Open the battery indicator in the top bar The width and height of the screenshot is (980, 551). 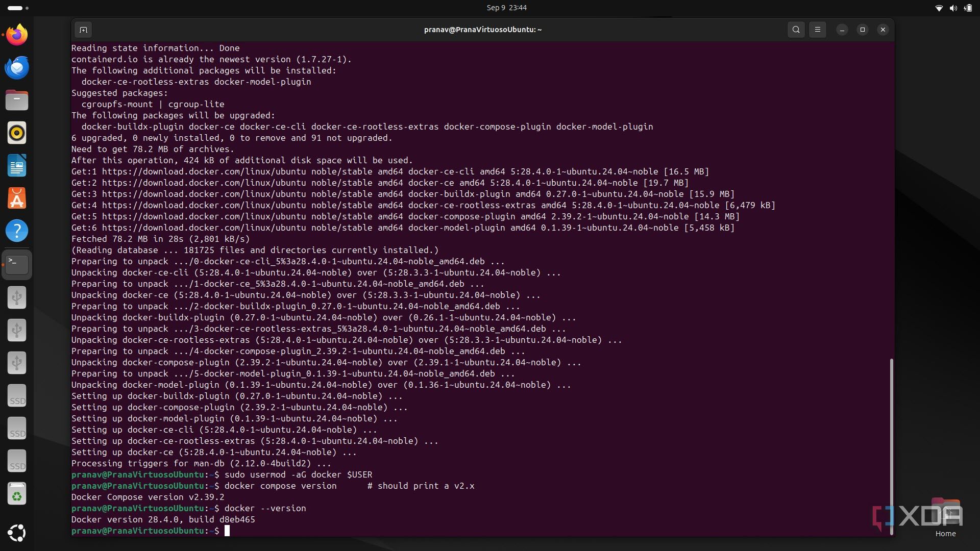click(x=968, y=8)
